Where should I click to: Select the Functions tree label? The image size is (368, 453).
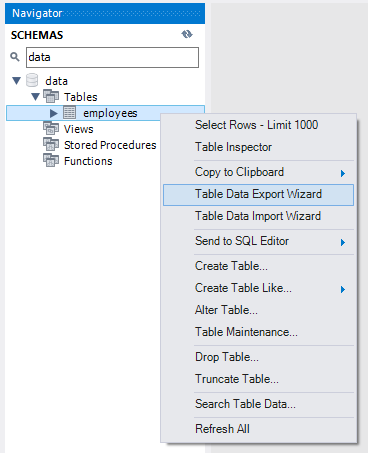click(88, 161)
